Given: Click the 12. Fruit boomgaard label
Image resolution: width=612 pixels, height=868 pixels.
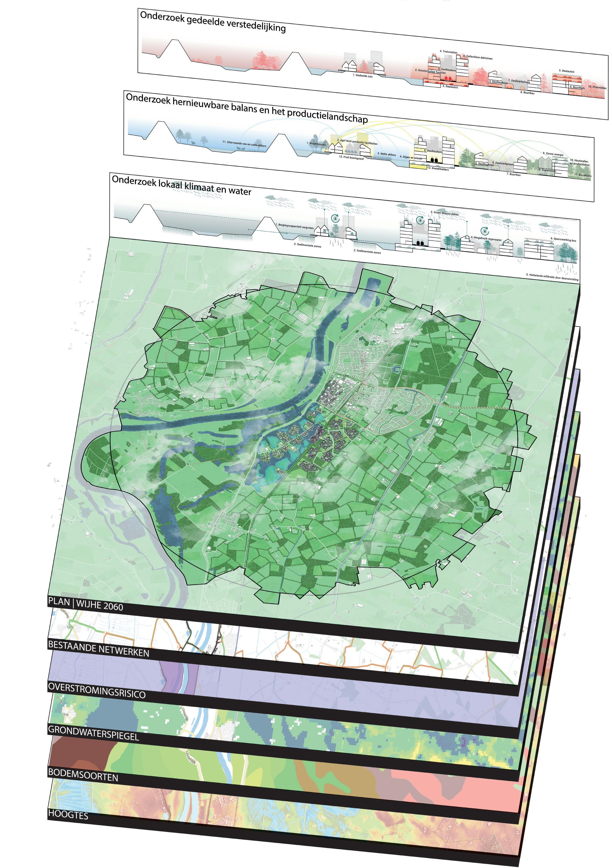Looking at the screenshot, I should click(351, 158).
